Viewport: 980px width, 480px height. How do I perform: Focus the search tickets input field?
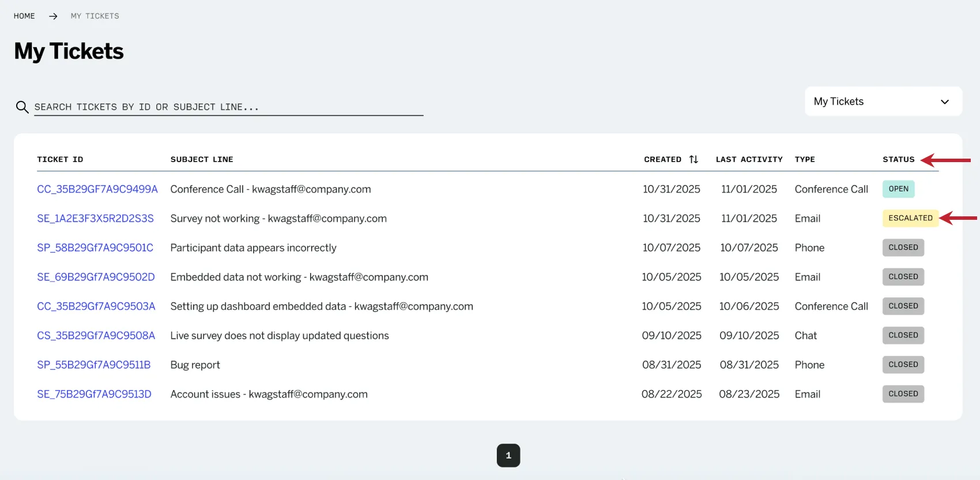tap(228, 107)
